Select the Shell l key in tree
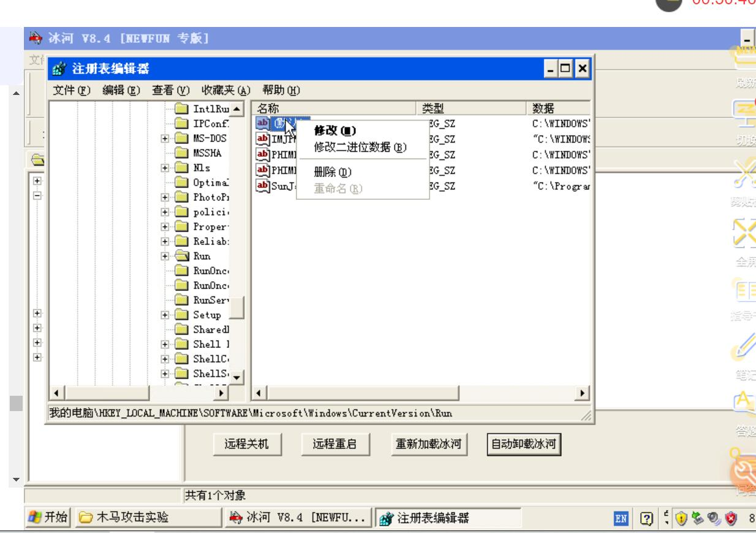The image size is (756, 533). click(210, 344)
